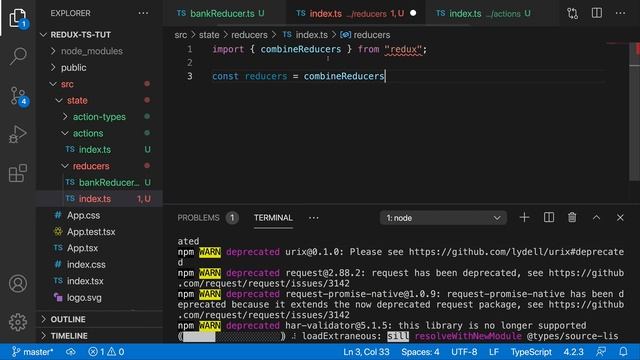Open the Accounts menu icon
Image resolution: width=640 pixels, height=360 pixels.
18,283
